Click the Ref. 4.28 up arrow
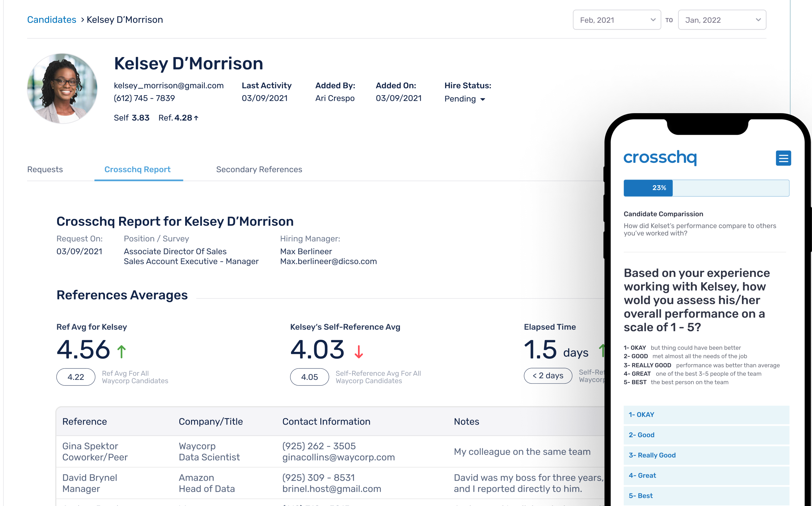The width and height of the screenshot is (812, 506). (196, 118)
